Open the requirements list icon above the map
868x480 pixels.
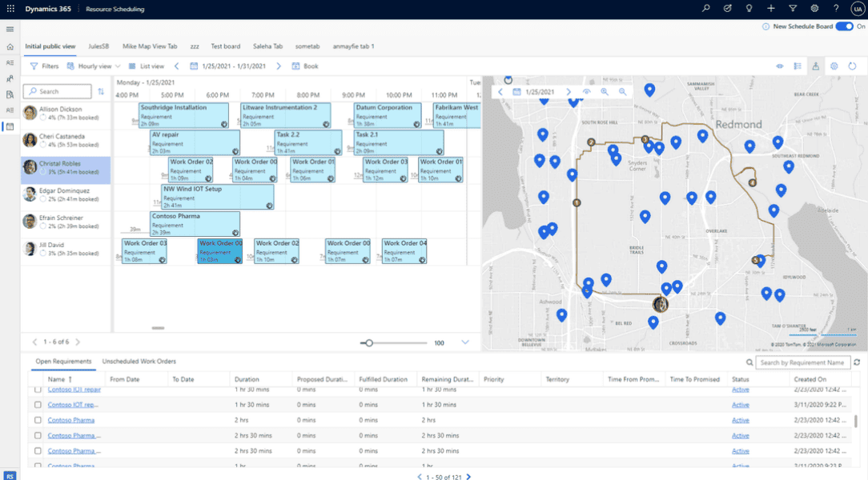coord(798,66)
